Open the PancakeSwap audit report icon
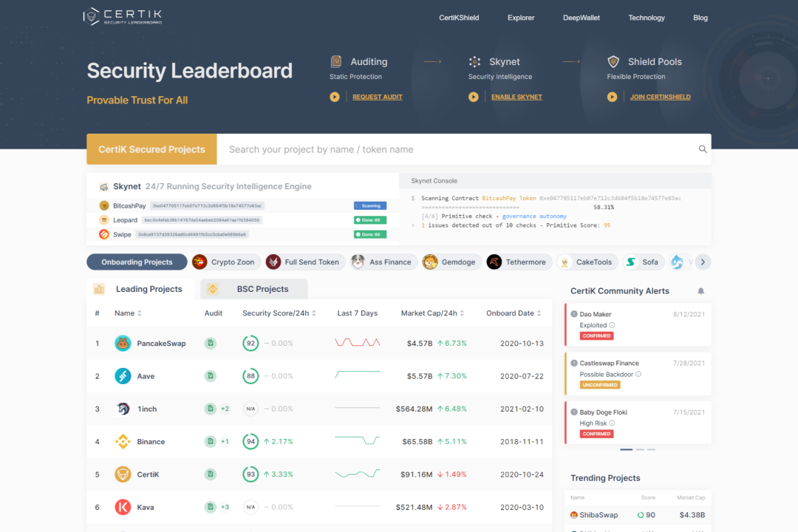 (210, 343)
